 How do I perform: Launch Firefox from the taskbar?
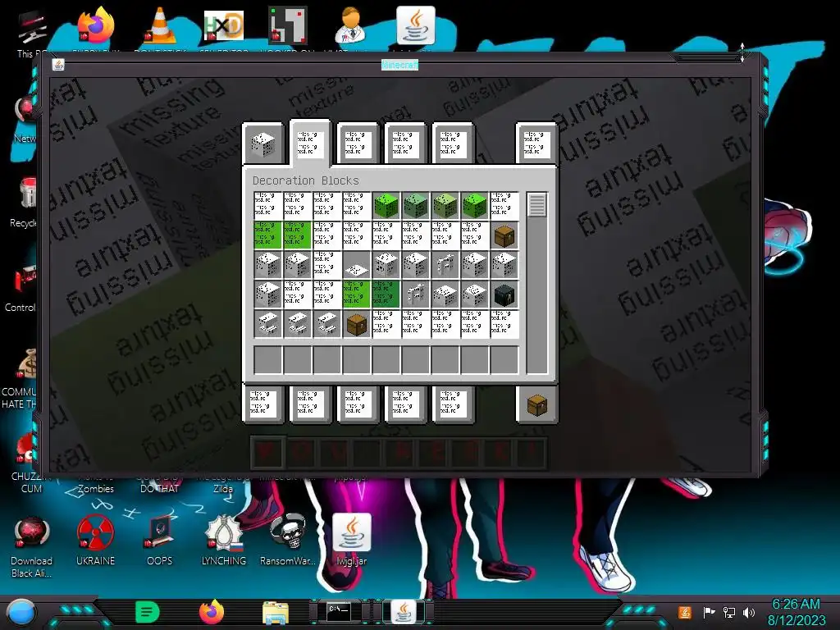click(x=212, y=612)
